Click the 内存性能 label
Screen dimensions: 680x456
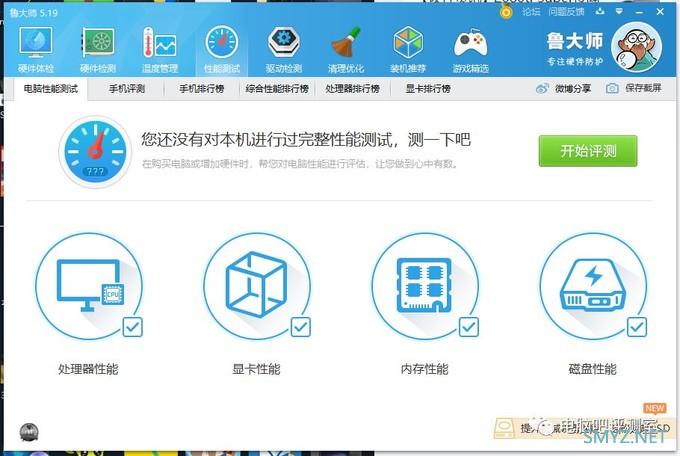coord(425,369)
